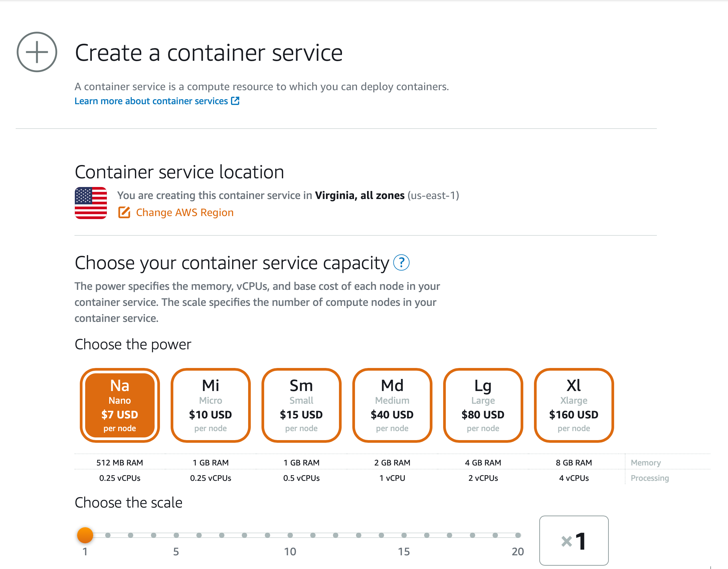Select the Micro $10 USD power option
728x569 pixels.
[x=211, y=405]
